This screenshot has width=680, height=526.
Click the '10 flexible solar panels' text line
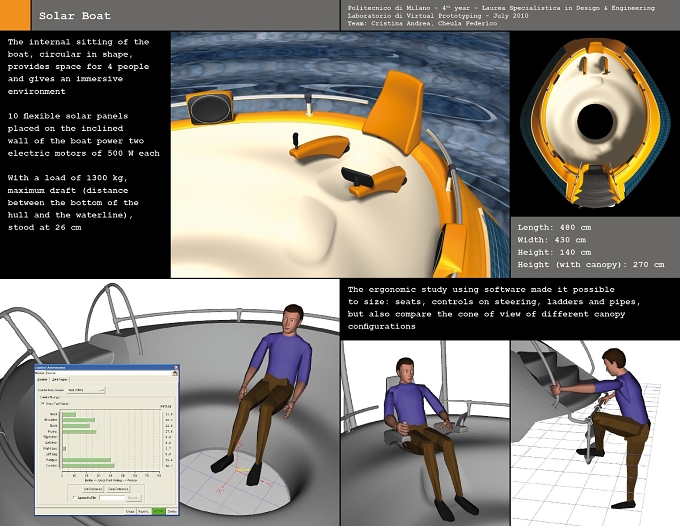68,116
